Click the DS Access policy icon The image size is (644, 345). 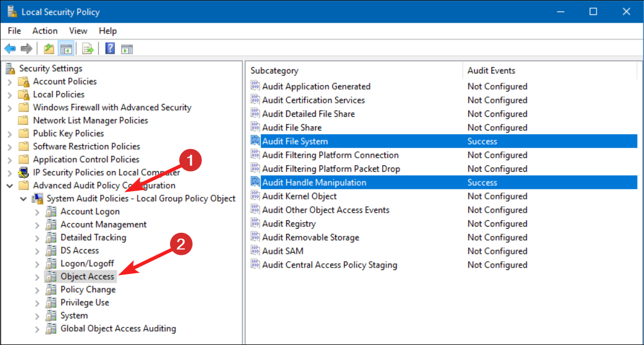(51, 251)
